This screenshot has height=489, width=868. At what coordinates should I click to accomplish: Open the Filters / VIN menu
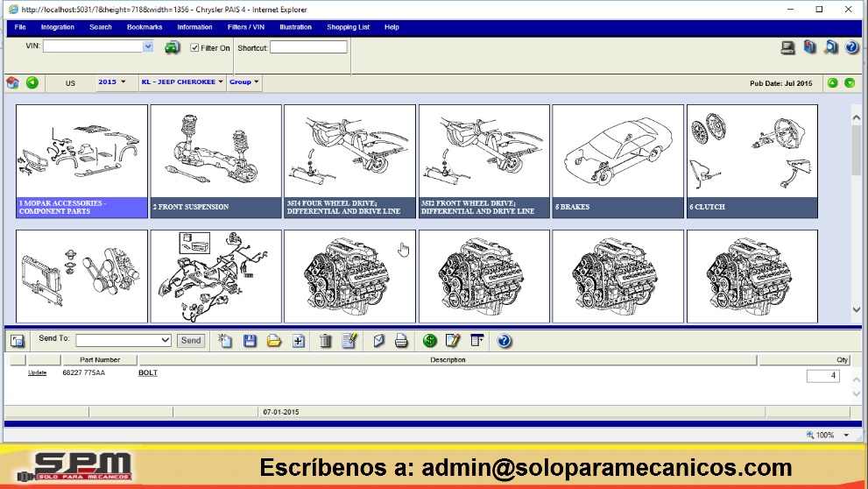click(246, 27)
